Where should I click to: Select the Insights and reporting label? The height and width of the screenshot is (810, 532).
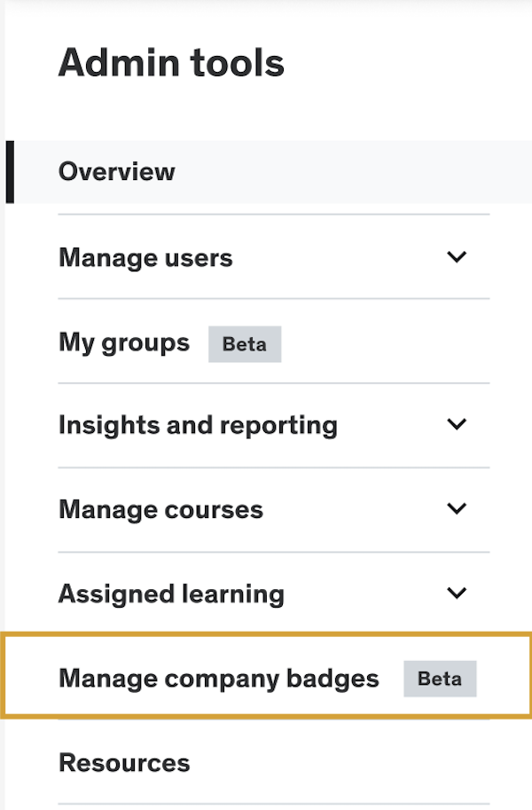[198, 425]
